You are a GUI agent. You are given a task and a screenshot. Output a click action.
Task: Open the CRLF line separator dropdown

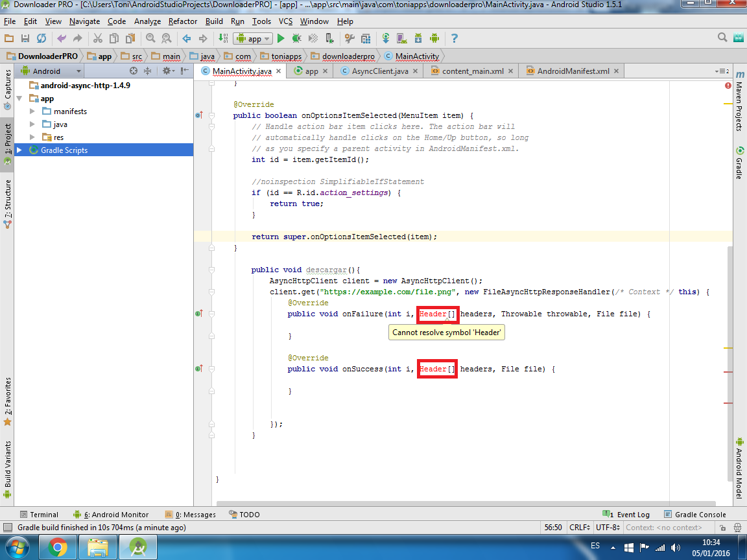[579, 528]
